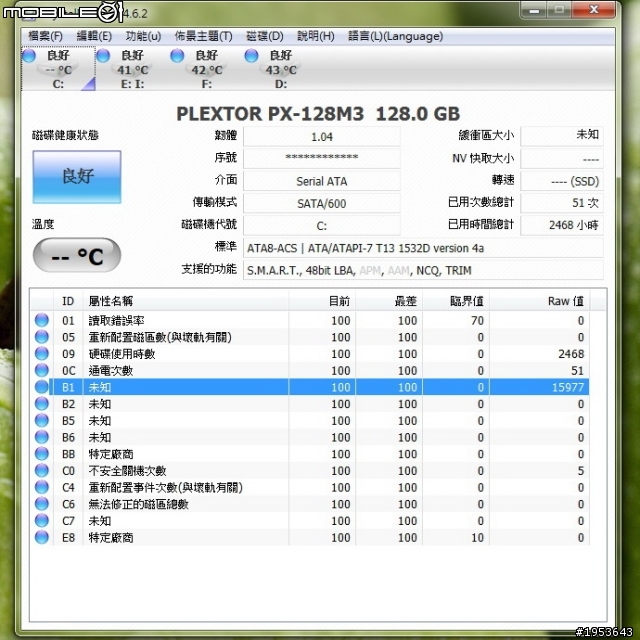Click the SATA/600 transfer mode field
640x640 pixels.
(322, 203)
